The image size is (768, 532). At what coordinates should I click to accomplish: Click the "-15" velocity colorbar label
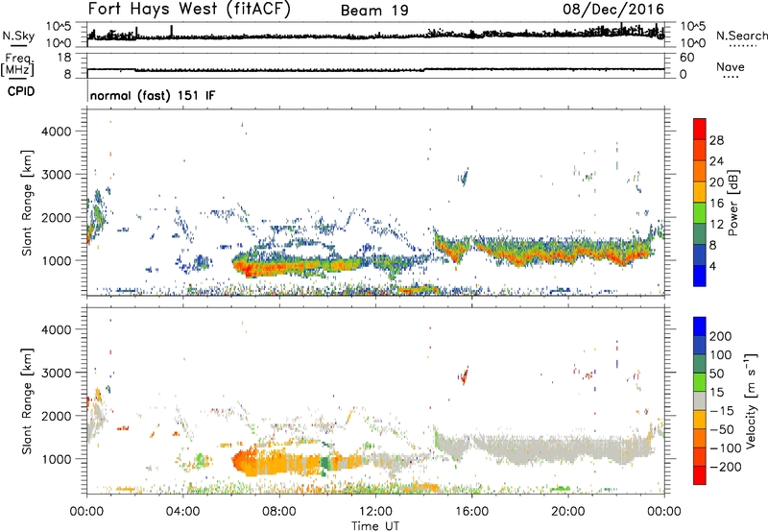click(x=721, y=411)
